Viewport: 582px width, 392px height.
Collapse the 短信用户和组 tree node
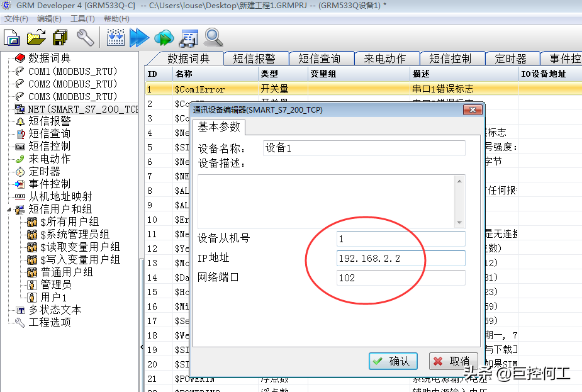coord(10,210)
